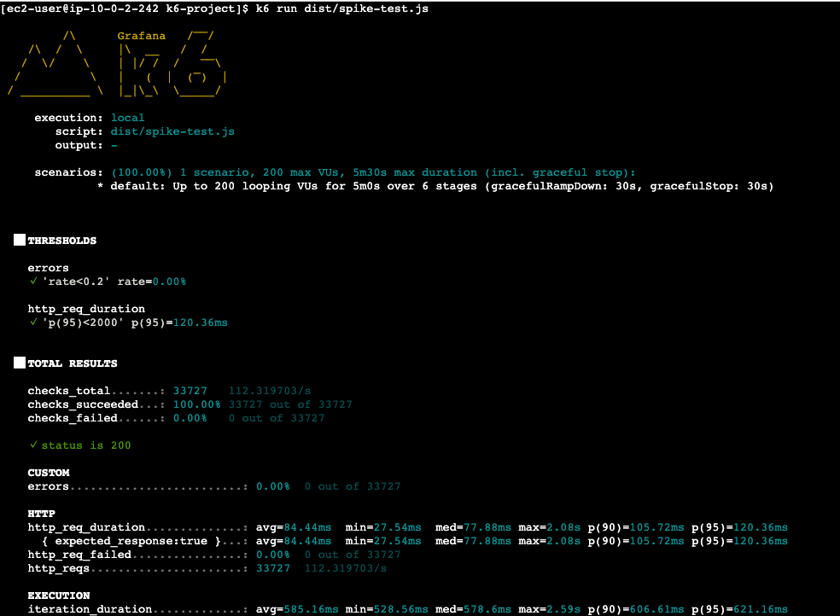Image resolution: width=840 pixels, height=616 pixels.
Task: Click the 'TOTAL RESULTS' heading
Action: point(73,363)
